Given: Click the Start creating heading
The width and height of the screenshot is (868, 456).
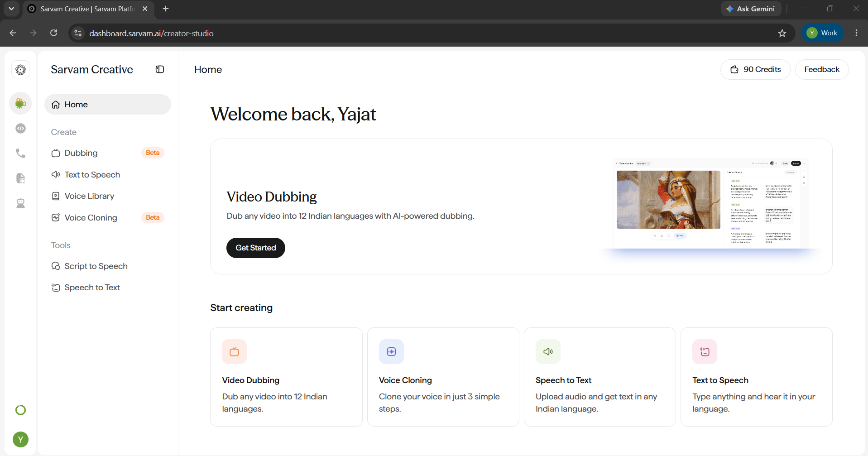Looking at the screenshot, I should point(241,308).
